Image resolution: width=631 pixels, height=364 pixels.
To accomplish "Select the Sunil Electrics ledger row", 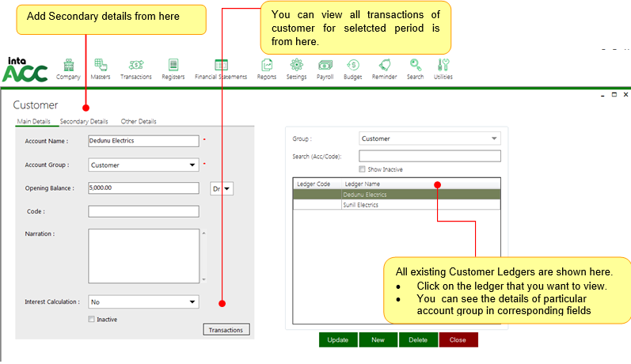I will 360,205.
